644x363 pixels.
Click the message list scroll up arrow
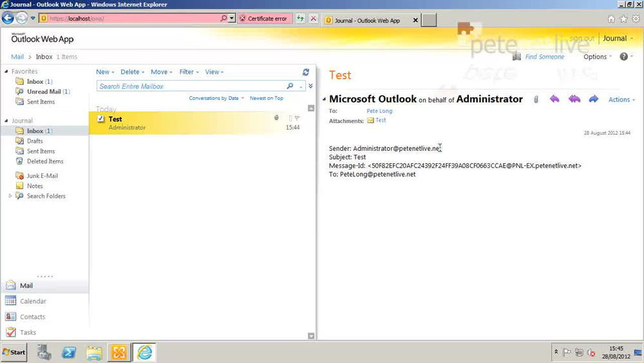pyautogui.click(x=311, y=108)
